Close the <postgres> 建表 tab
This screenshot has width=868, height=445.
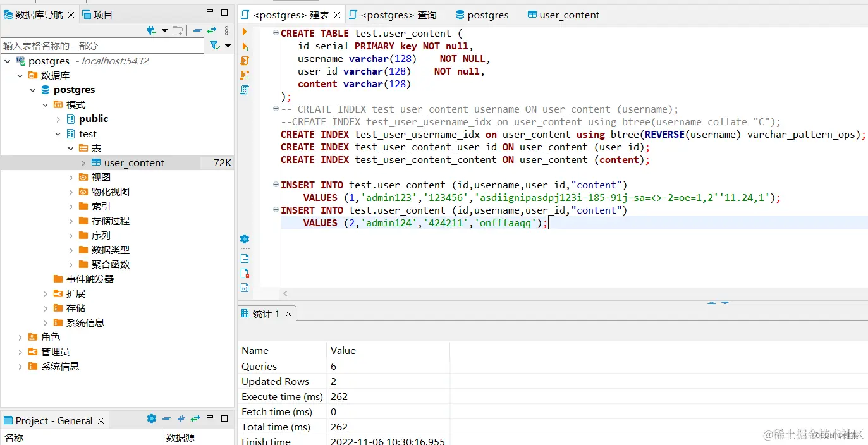(338, 15)
